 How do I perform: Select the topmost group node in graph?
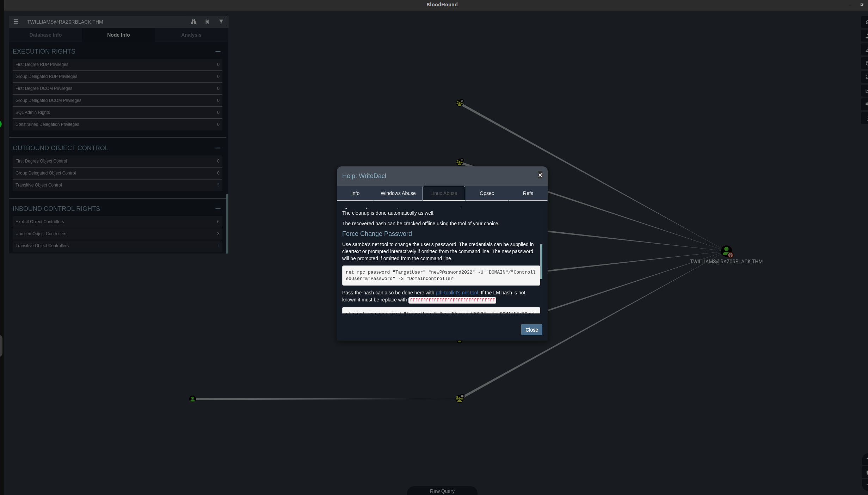pyautogui.click(x=460, y=103)
